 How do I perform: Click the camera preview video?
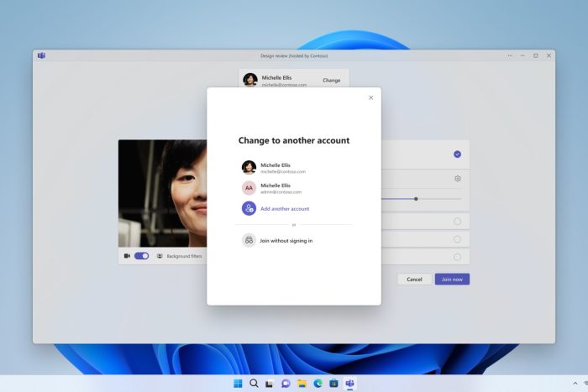pyautogui.click(x=162, y=193)
